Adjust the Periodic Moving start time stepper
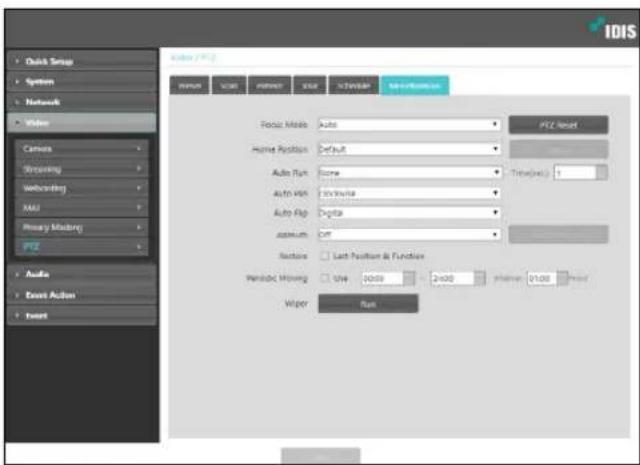 [x=409, y=278]
